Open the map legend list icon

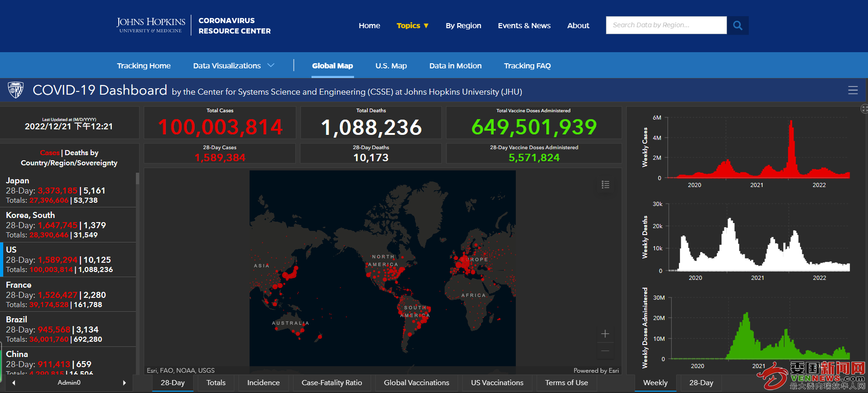[605, 184]
